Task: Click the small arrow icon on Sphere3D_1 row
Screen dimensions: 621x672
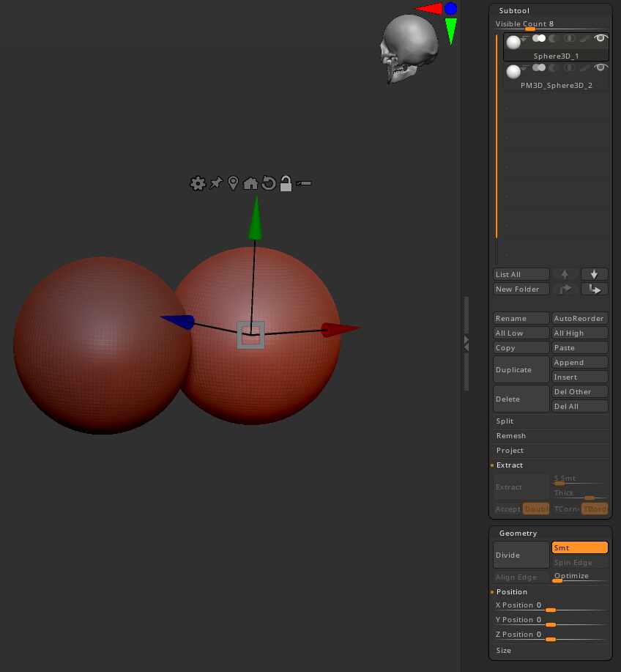Action: (x=525, y=39)
